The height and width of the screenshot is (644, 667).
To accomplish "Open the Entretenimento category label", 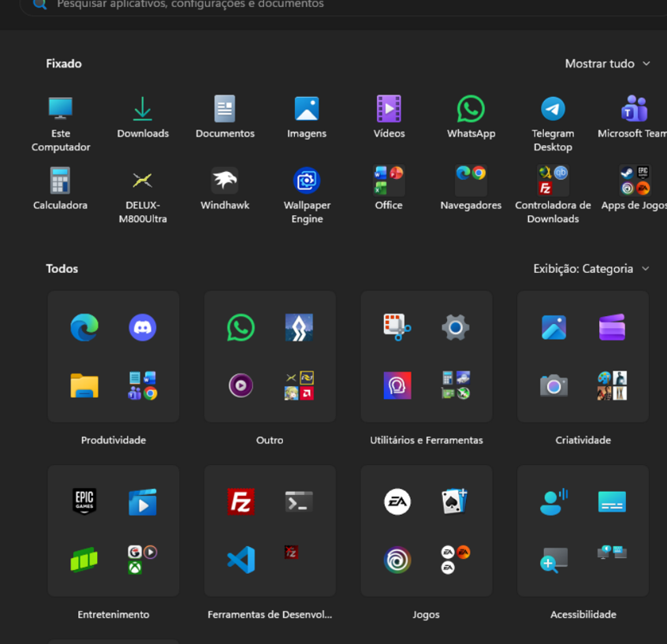I will (114, 614).
